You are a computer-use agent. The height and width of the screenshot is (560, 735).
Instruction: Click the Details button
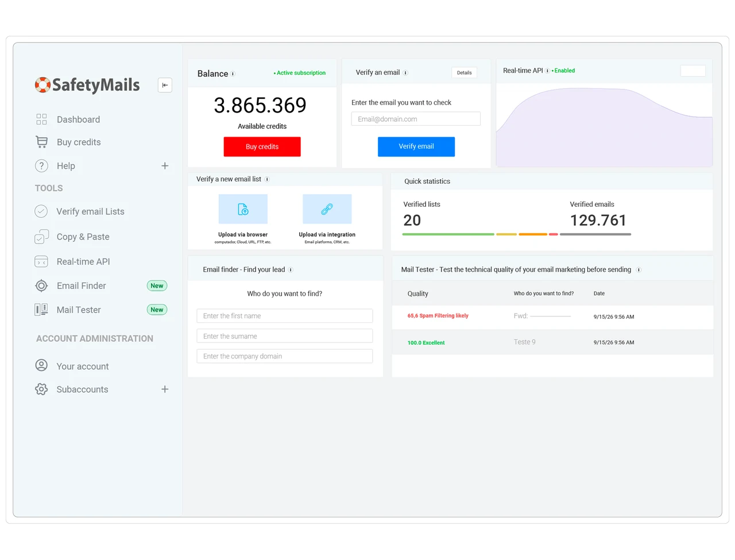[x=465, y=73]
